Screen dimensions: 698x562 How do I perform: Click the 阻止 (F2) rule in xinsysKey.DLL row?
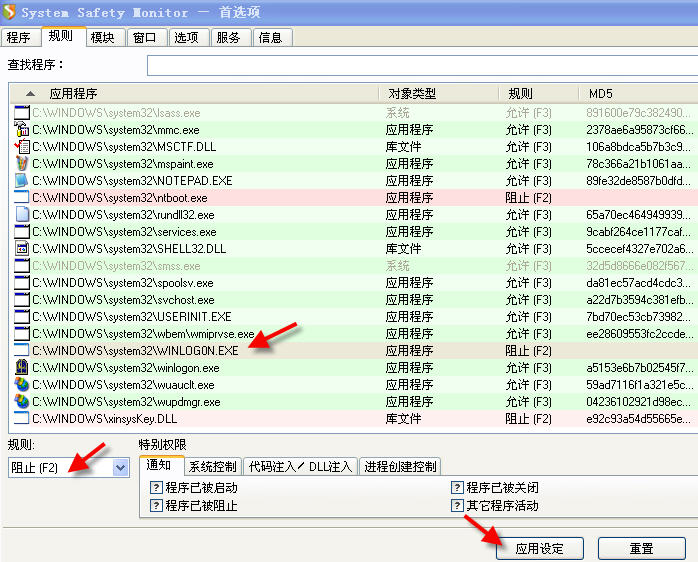[528, 419]
